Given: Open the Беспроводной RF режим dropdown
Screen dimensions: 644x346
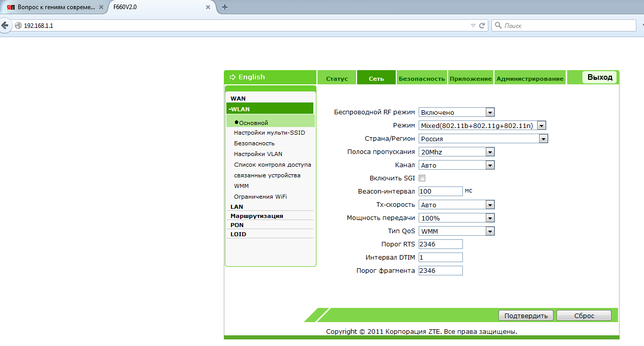Looking at the screenshot, I should (x=490, y=112).
